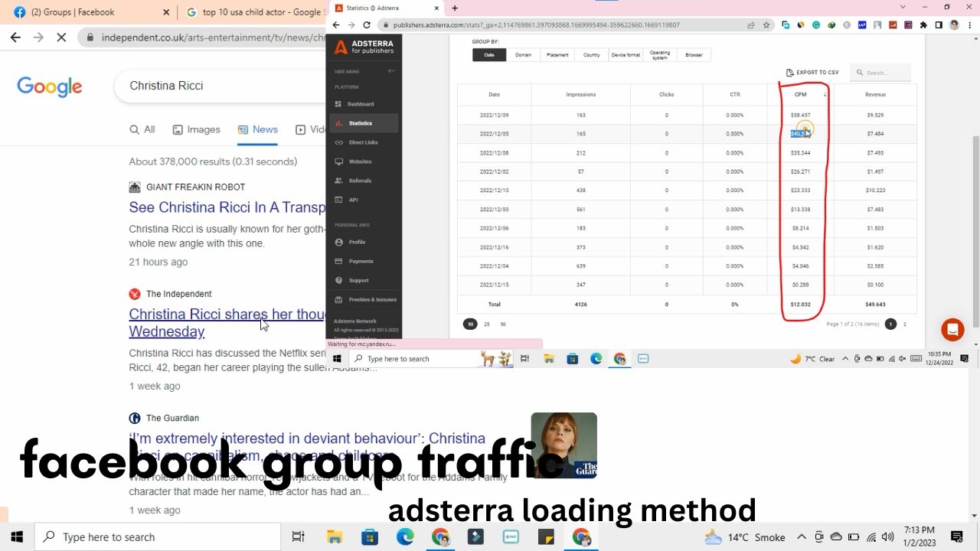The image size is (980, 551).
Task: Sort table by Impressions column header
Action: point(580,95)
